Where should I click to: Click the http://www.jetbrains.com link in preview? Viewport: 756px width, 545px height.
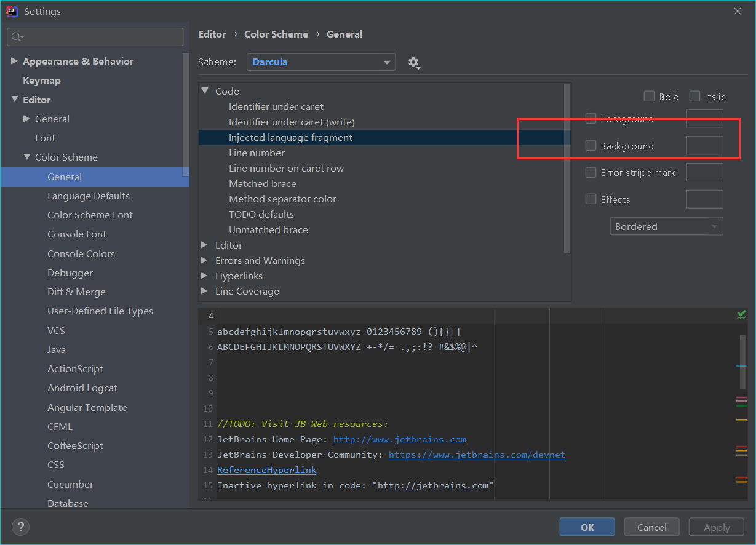click(x=400, y=439)
